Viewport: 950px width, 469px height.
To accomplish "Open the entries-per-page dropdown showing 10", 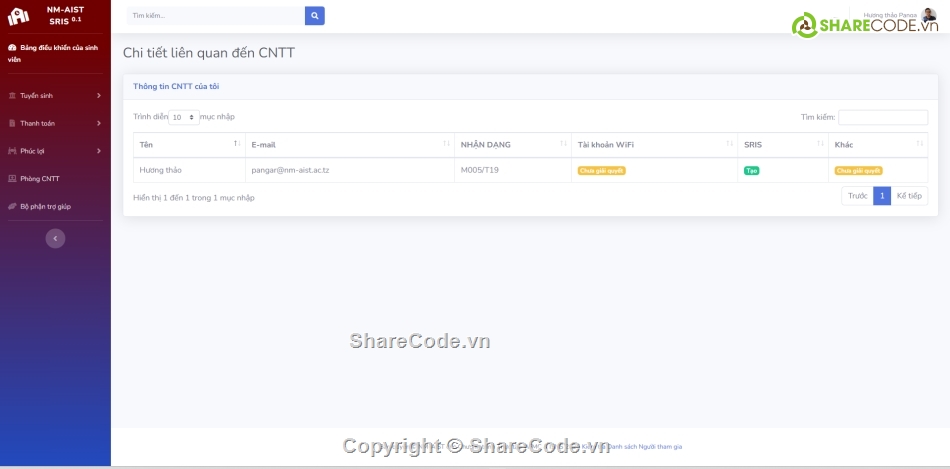I will (184, 117).
